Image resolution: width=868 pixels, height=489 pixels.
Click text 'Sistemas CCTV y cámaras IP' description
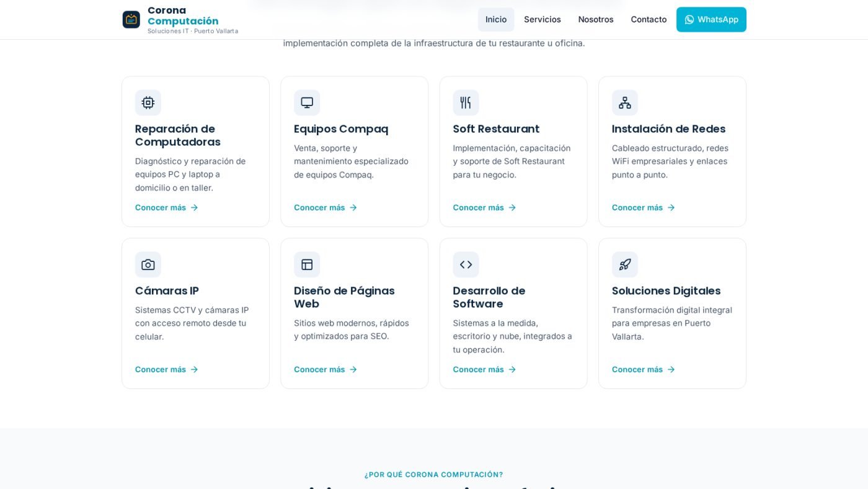coord(192,323)
